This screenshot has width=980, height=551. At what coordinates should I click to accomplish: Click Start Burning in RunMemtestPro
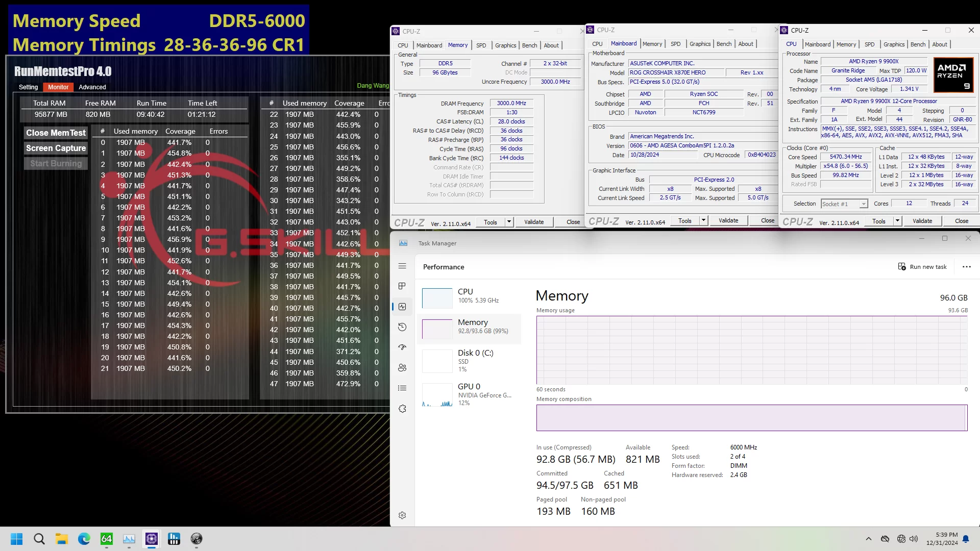click(x=56, y=163)
